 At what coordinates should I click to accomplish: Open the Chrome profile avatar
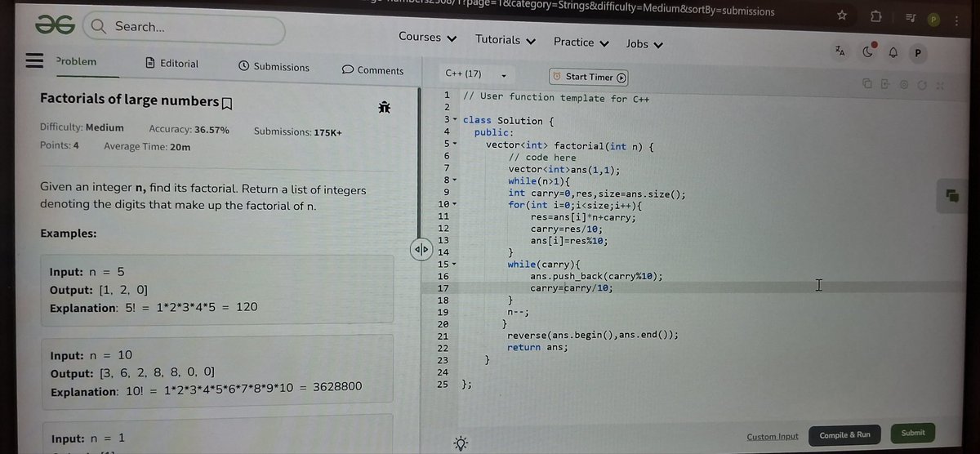click(933, 19)
